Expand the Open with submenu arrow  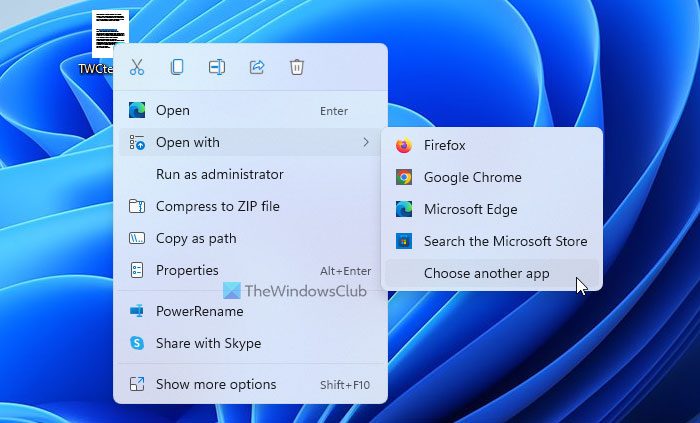coord(366,142)
